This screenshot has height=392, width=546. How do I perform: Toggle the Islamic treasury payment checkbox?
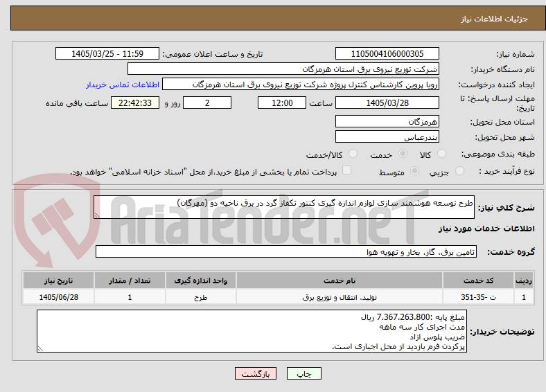(346, 170)
